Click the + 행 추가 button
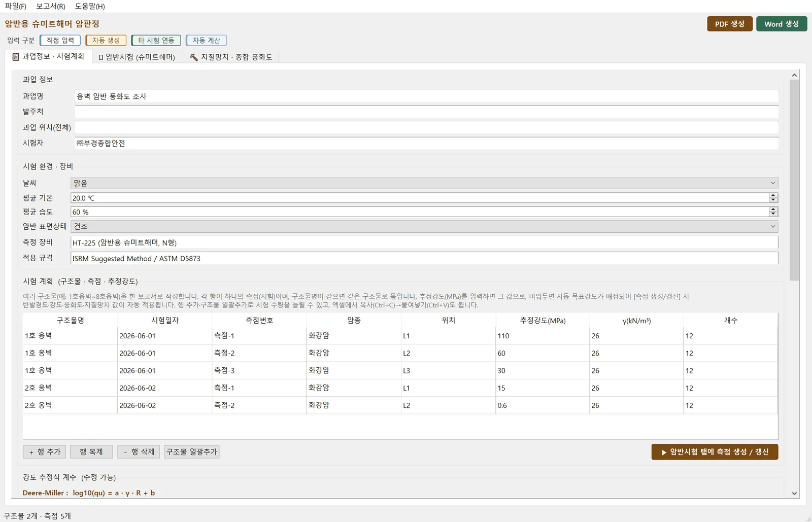 pos(44,451)
